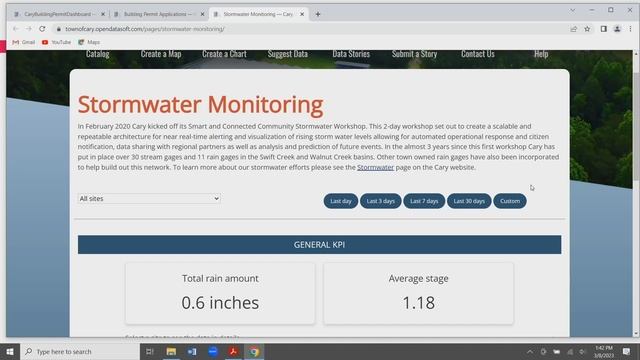Open the Help menu item
Screen dimensions: 640x360
point(541,54)
